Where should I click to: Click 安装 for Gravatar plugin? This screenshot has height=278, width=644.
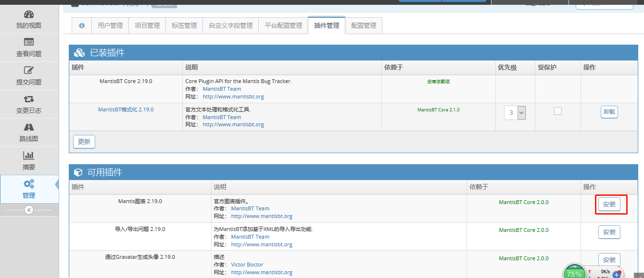609,260
